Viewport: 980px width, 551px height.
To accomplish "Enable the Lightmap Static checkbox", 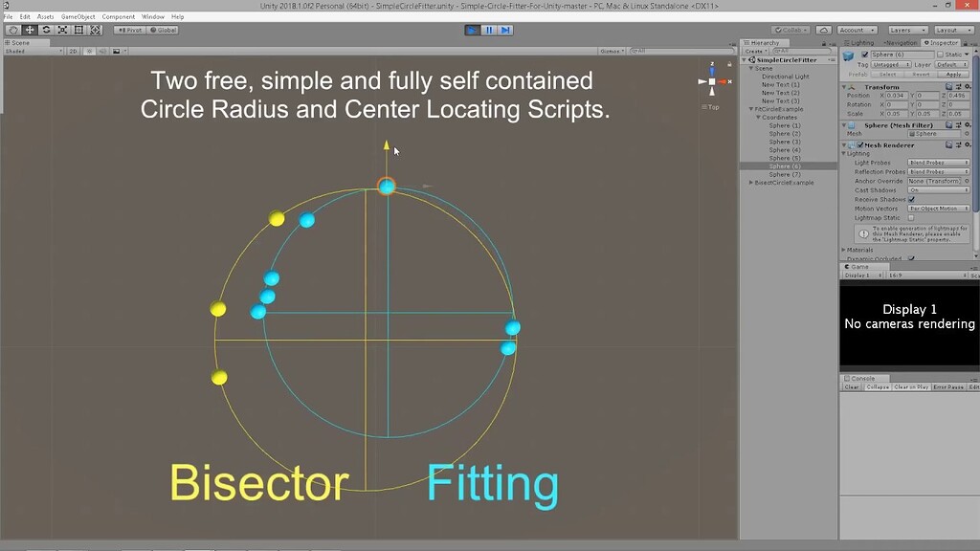I will [911, 218].
